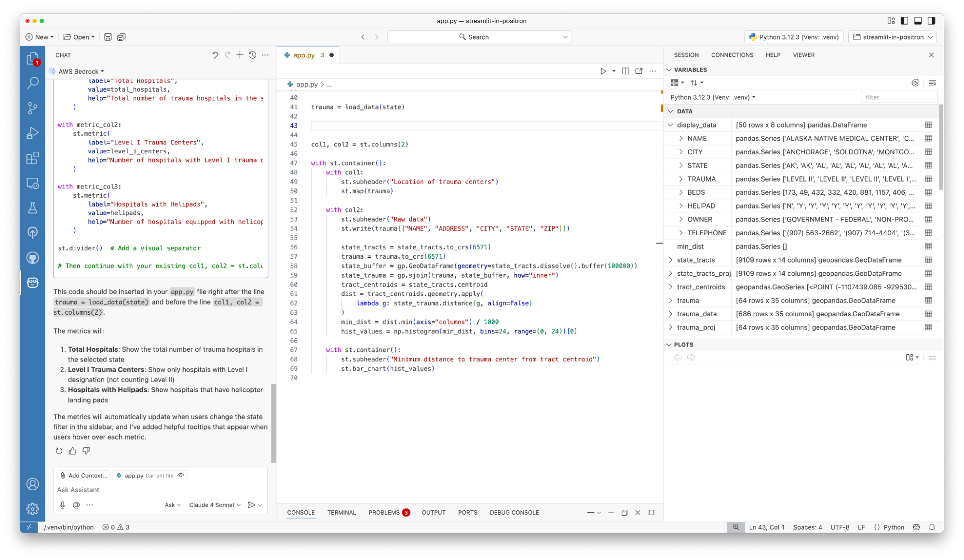Click the chat panel vertical scrollbar
Image resolution: width=964 pixels, height=560 pixels.
tap(273, 423)
